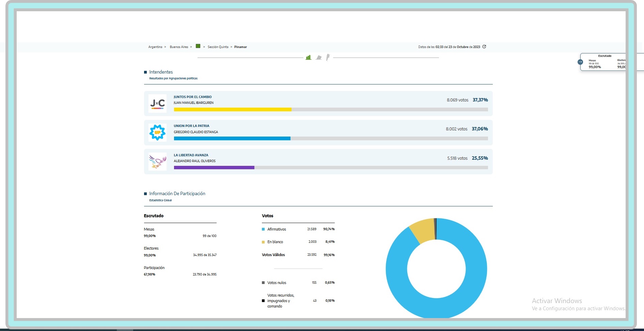This screenshot has width=644, height=331.
Task: Click the Union por la Patria blue progress bar
Action: tap(232, 139)
